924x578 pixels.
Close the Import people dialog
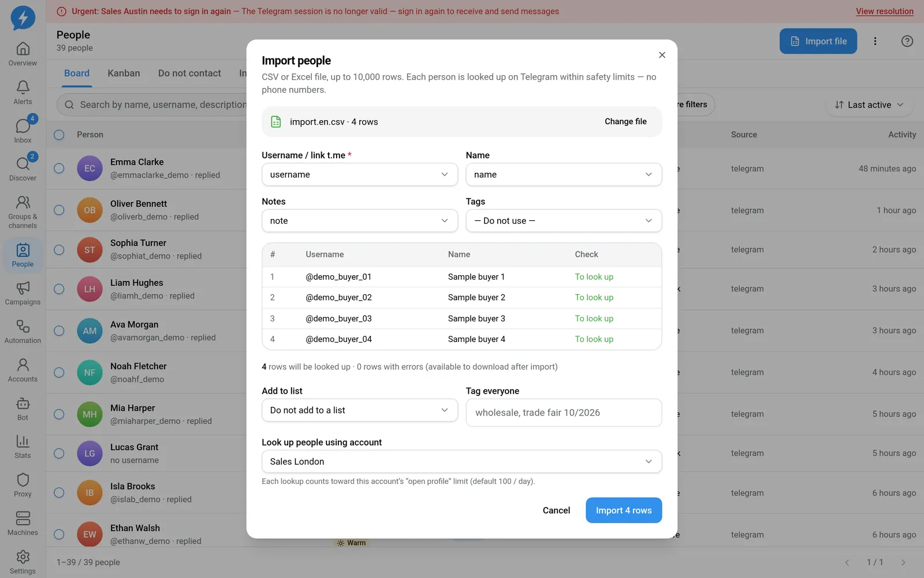click(662, 55)
